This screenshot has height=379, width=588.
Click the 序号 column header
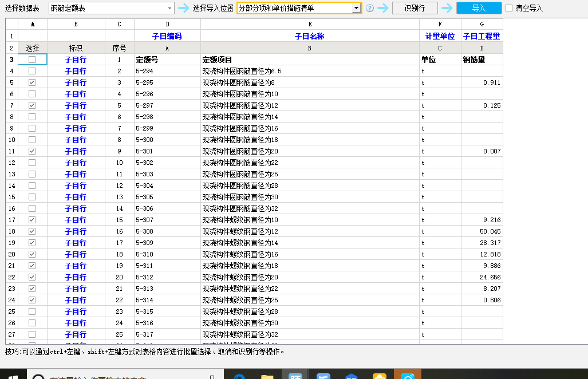[x=119, y=48]
